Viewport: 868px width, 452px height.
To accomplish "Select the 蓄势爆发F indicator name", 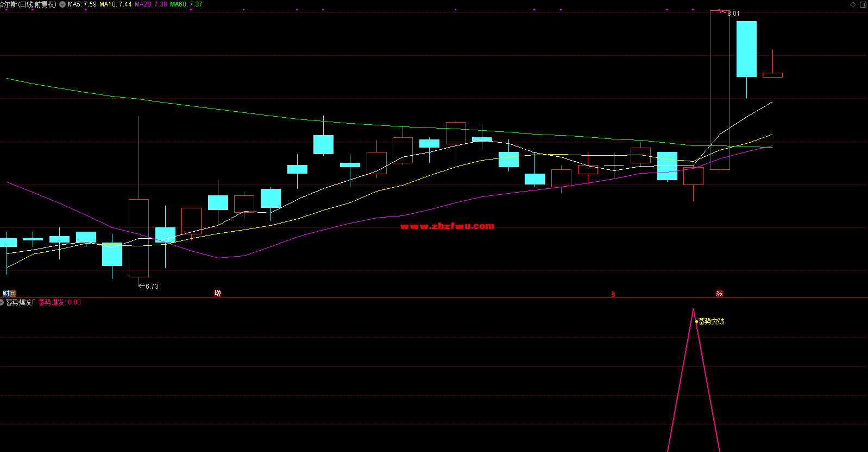I will (21, 302).
